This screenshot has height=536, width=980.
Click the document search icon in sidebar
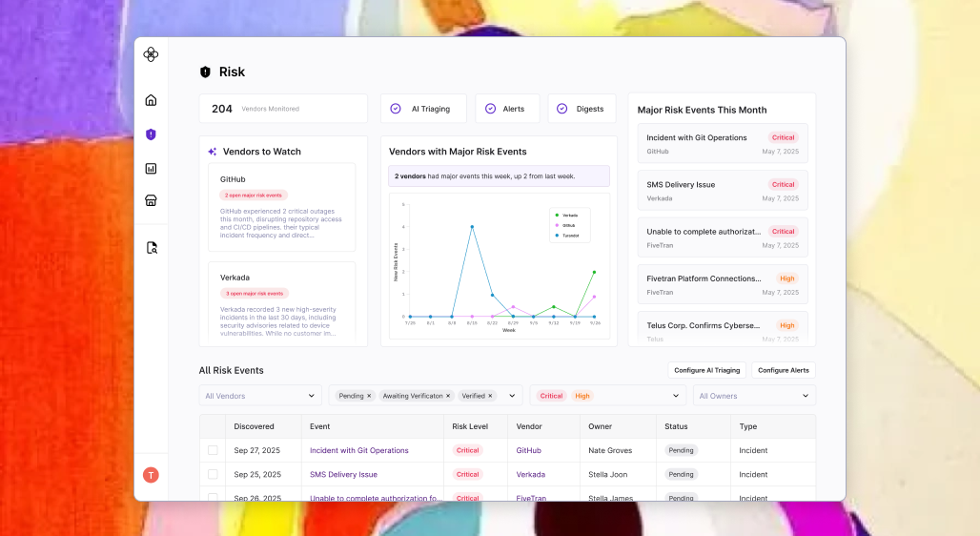click(151, 248)
